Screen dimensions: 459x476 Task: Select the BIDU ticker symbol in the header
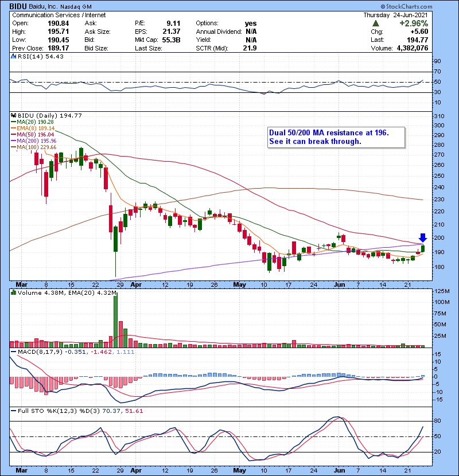[17, 6]
